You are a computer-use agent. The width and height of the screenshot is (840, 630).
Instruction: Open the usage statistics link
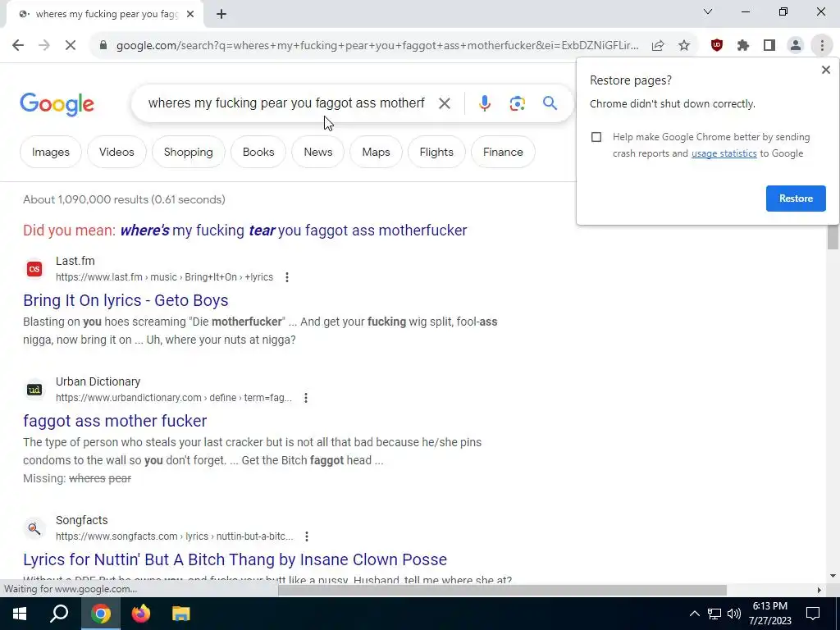[724, 153]
